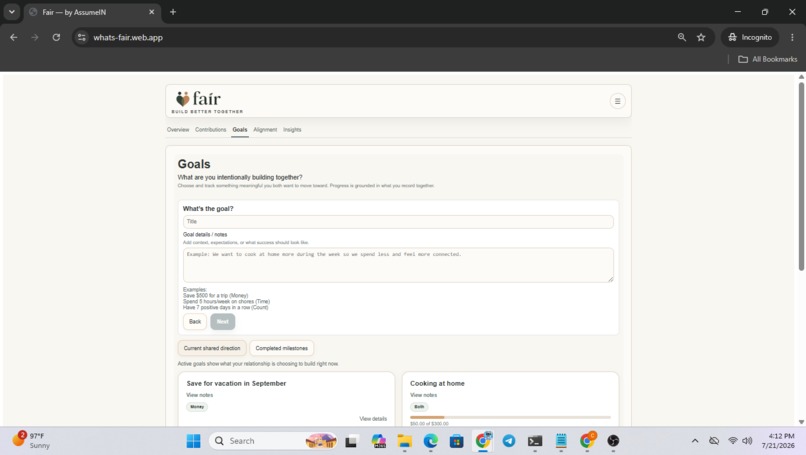
Task: Open Telegram from taskbar
Action: click(x=509, y=441)
